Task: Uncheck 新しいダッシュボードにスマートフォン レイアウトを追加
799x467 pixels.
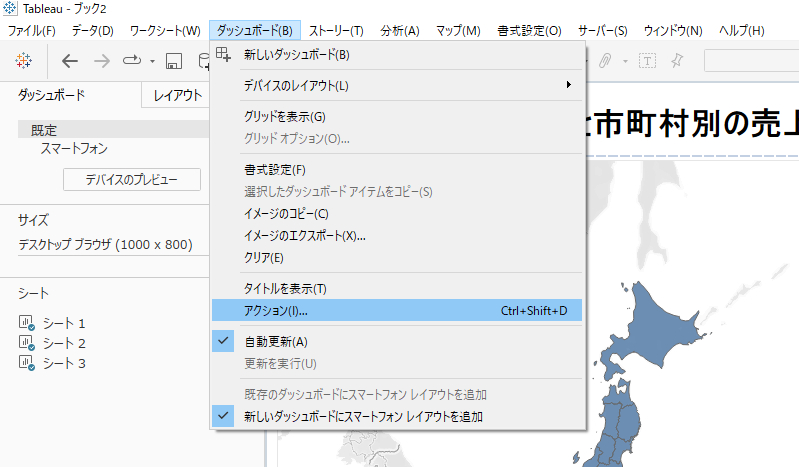Action: (x=363, y=415)
